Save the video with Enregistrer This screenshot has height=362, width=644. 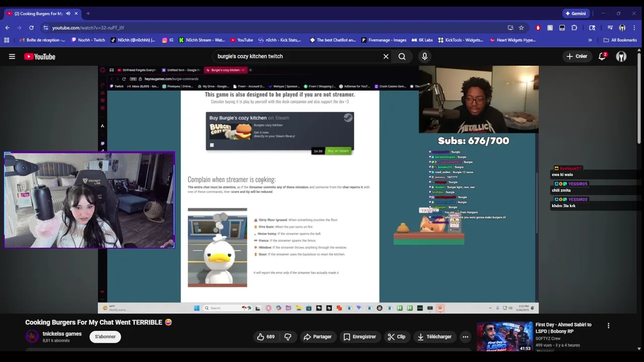359,336
